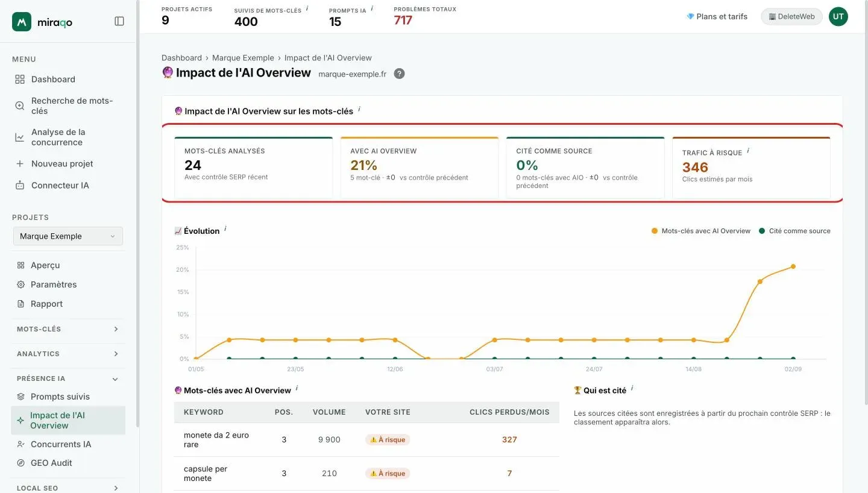
Task: Click the Dashboard grid icon in menu
Action: (x=20, y=80)
